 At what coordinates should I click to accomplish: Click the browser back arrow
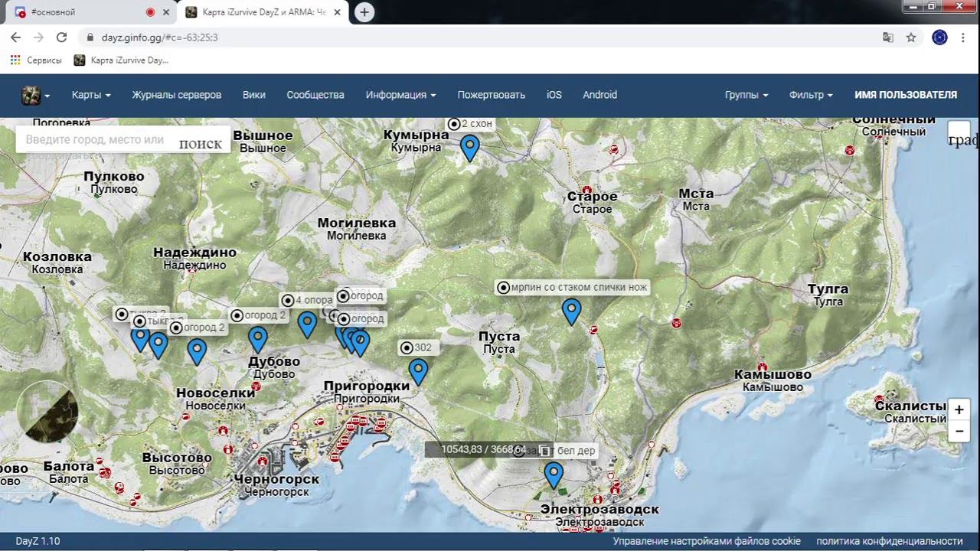15,37
